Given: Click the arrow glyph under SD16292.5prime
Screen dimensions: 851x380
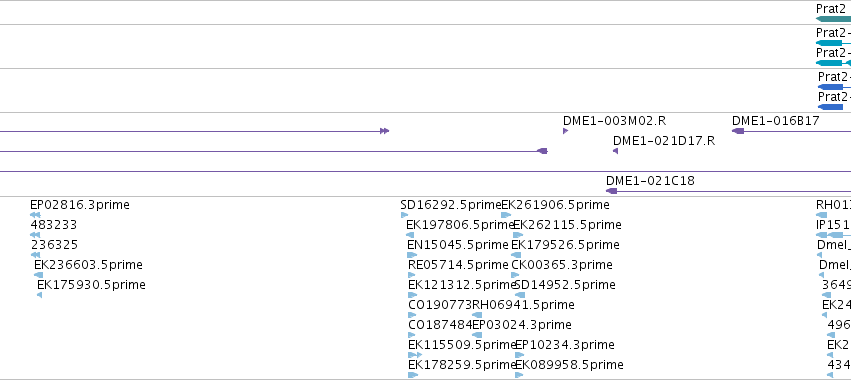Looking at the screenshot, I should point(404,215).
